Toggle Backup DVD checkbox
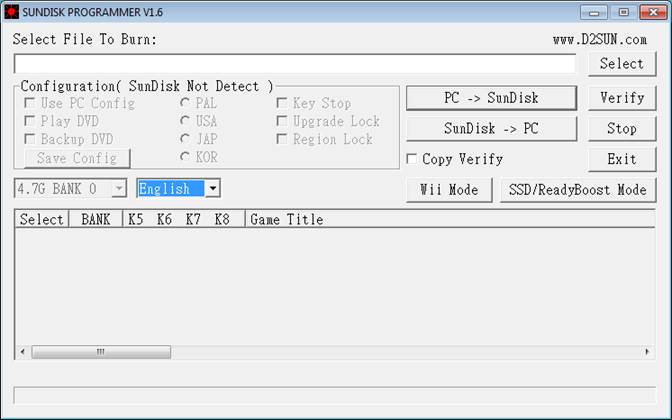The image size is (672, 420). [x=30, y=139]
